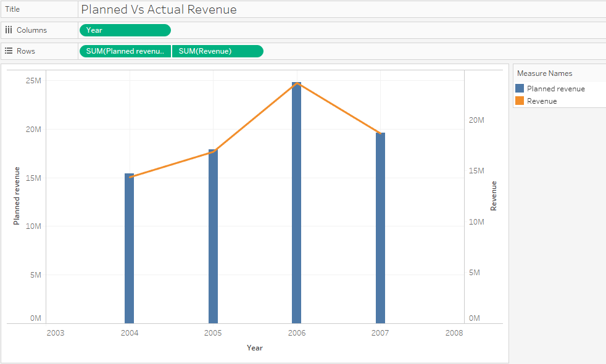606x364 pixels.
Task: Click the Title label field
Action: pos(12,9)
